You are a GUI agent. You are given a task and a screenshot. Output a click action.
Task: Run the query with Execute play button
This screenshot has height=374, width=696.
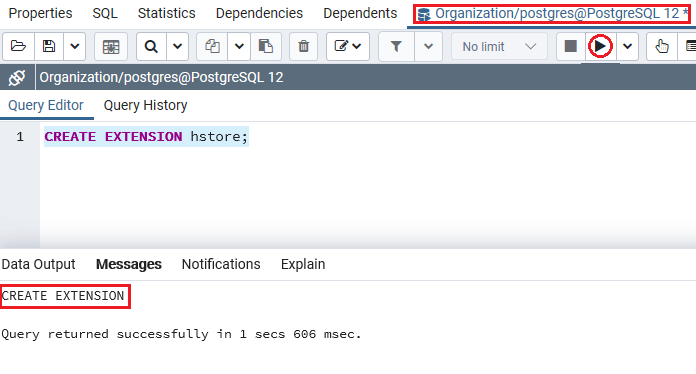tap(600, 46)
